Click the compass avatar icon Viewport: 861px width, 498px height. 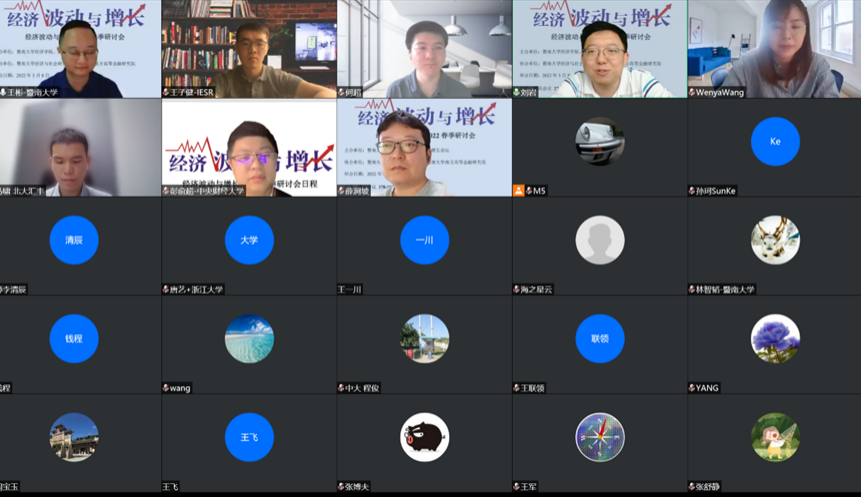click(x=600, y=437)
